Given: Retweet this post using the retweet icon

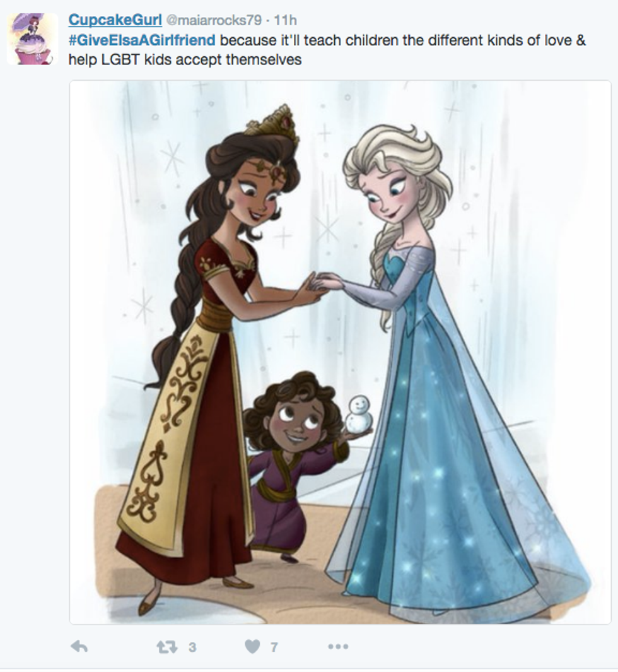Looking at the screenshot, I should (x=167, y=647).
